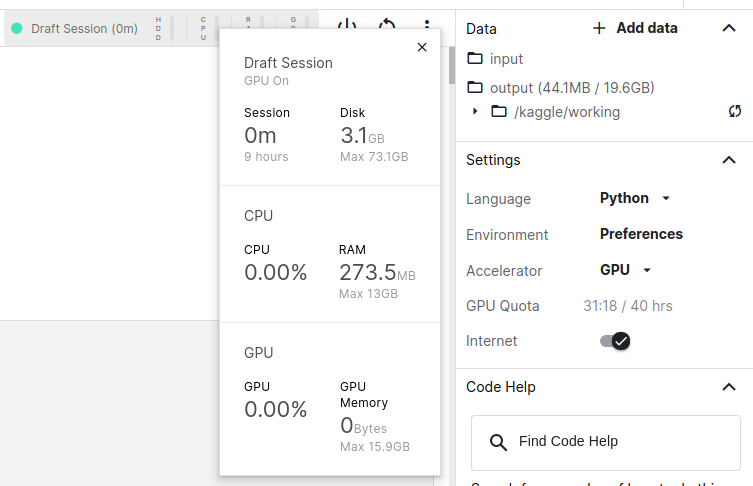Collapse the Settings section
This screenshot has width=753, height=486.
tap(729, 160)
